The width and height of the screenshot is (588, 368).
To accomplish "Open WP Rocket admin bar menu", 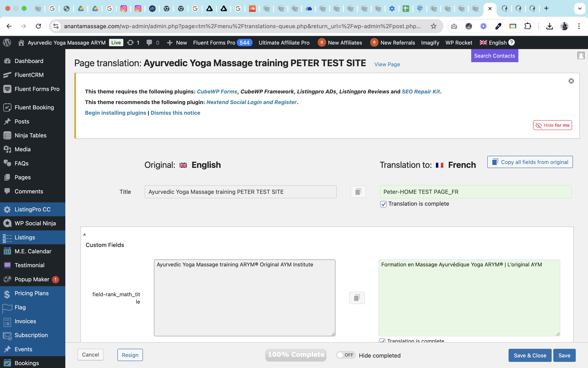I will point(459,43).
